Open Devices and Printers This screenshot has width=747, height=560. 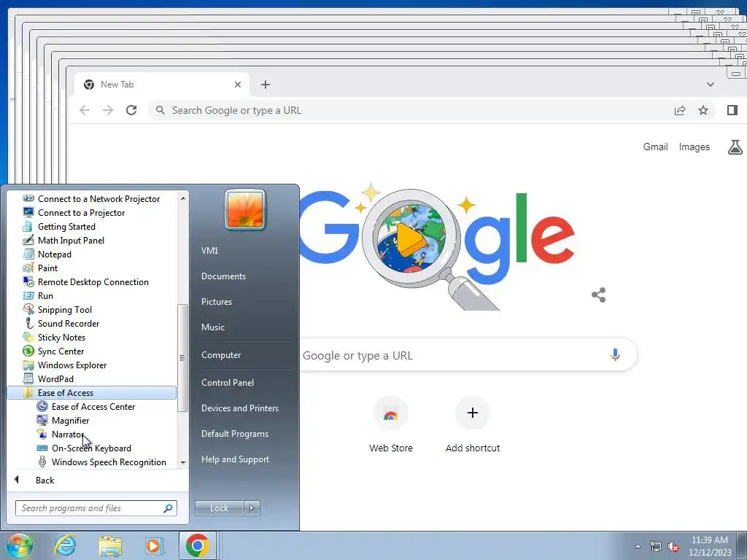239,408
